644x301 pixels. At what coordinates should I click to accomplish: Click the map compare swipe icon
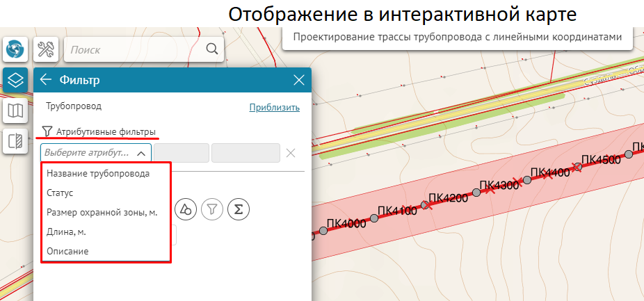[15, 141]
